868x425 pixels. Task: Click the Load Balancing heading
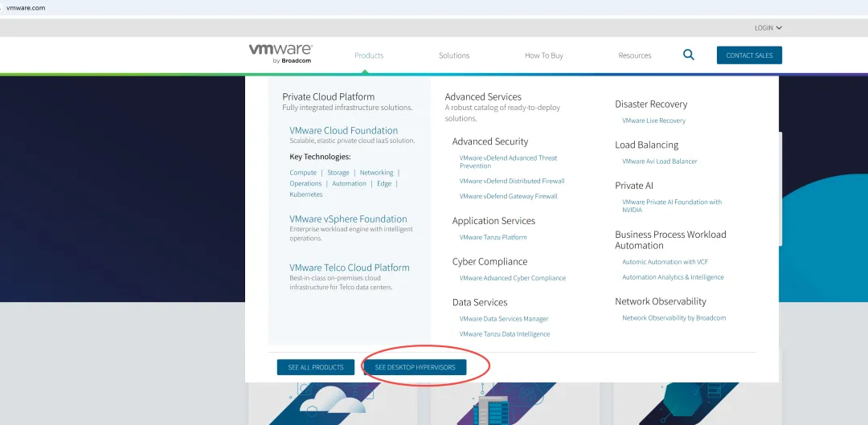coord(646,145)
